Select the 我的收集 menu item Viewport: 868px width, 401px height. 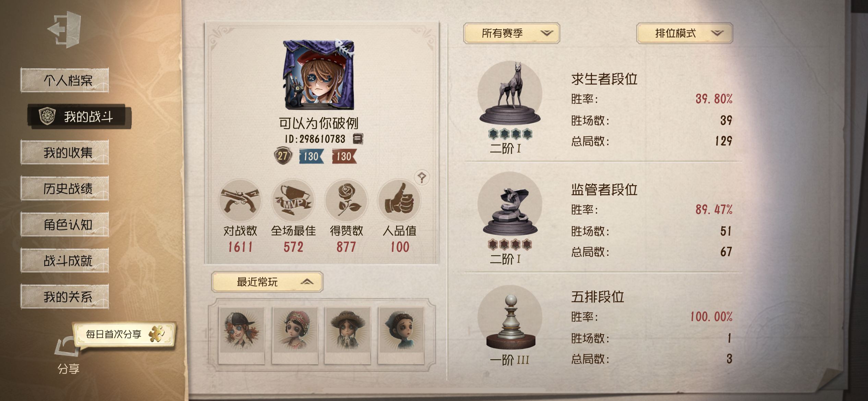pyautogui.click(x=65, y=152)
